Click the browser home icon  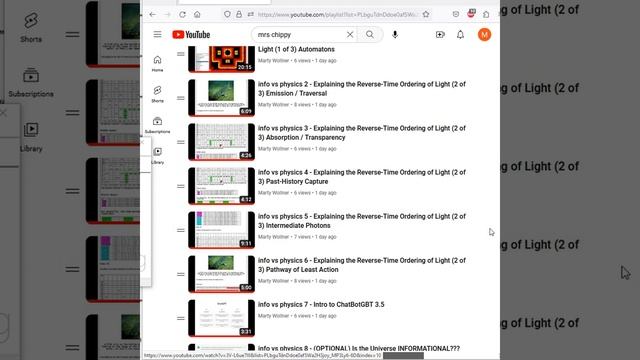(x=197, y=14)
